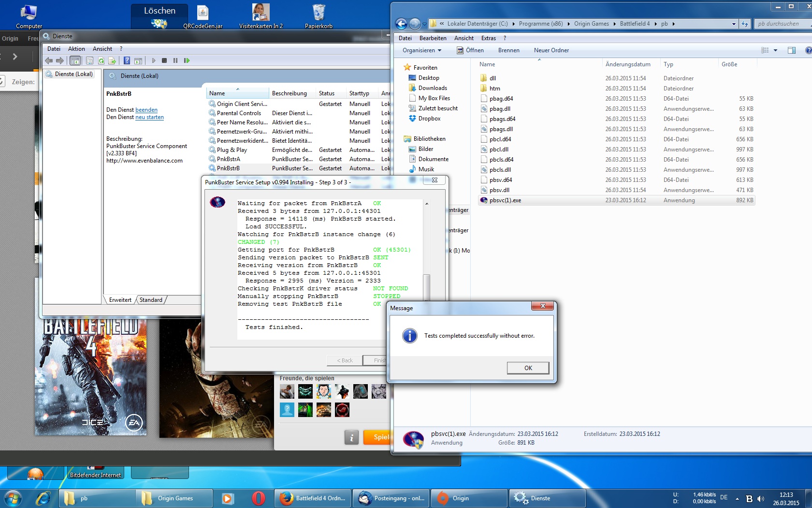Stop the service with the stop icon
This screenshot has height=508, width=812.
[164, 60]
